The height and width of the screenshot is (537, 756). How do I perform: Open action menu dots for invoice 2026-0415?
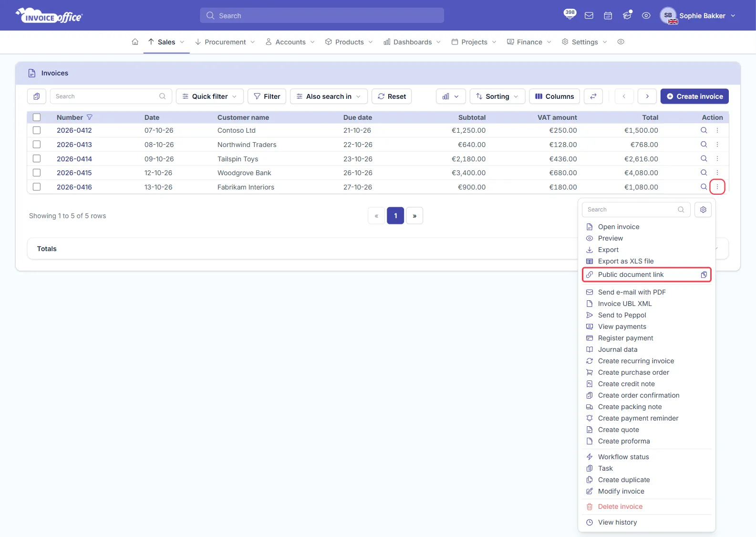[717, 173]
